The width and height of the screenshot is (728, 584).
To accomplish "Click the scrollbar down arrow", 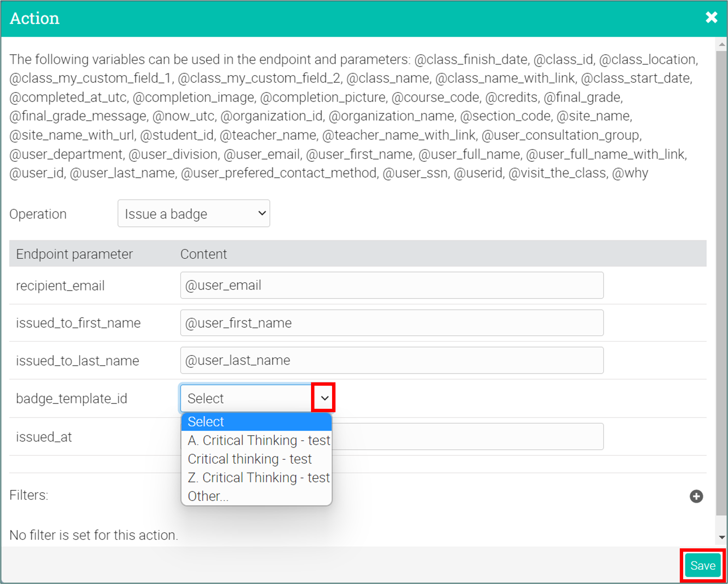I will (722, 537).
